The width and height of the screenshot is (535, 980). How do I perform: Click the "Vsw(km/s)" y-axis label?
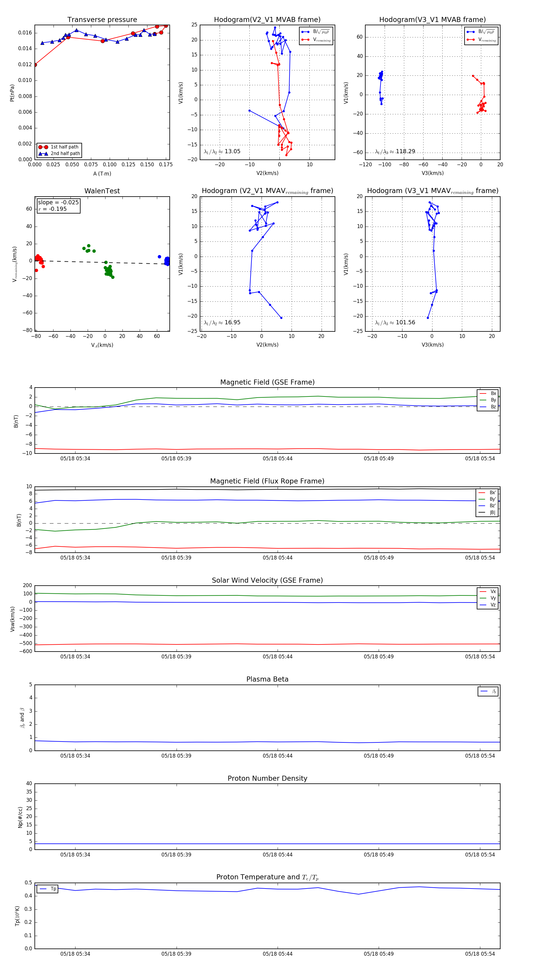[12, 619]
